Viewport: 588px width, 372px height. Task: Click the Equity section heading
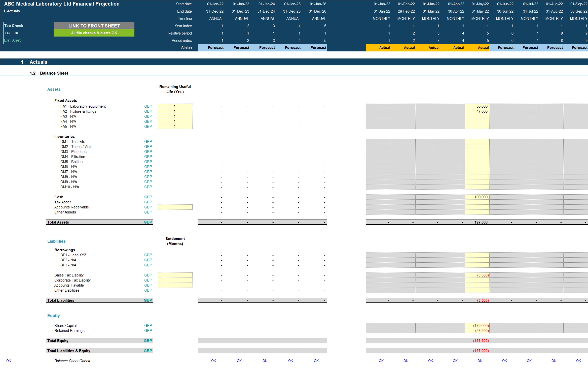click(54, 316)
